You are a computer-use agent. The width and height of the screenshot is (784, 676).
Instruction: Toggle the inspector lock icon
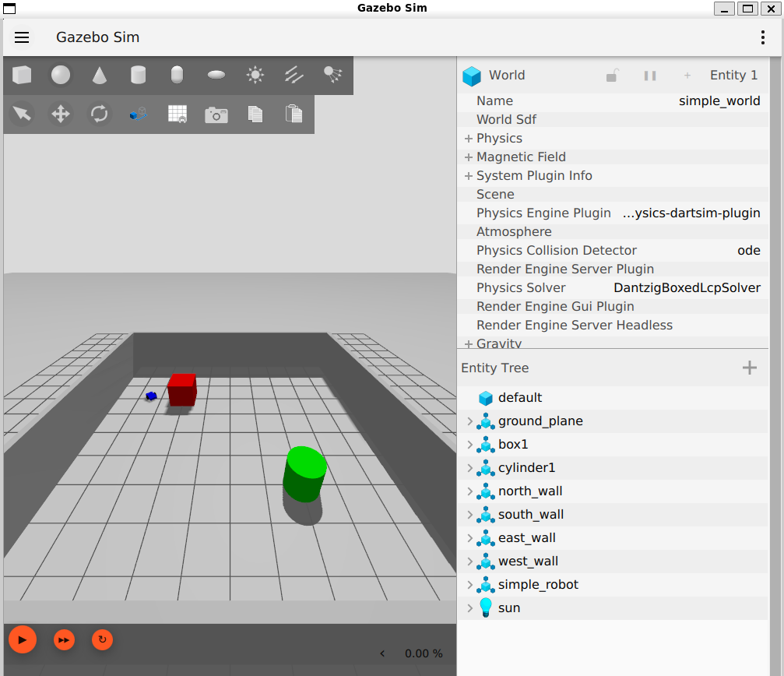point(612,76)
